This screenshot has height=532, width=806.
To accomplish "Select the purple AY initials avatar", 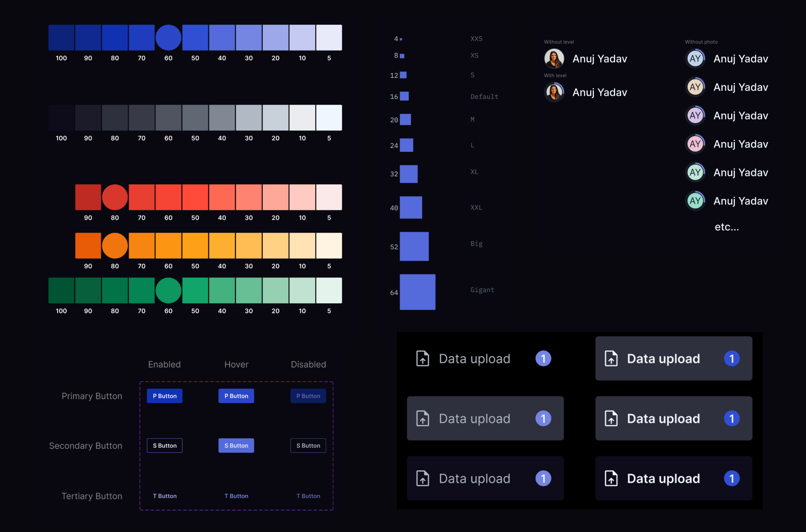I will 695,116.
